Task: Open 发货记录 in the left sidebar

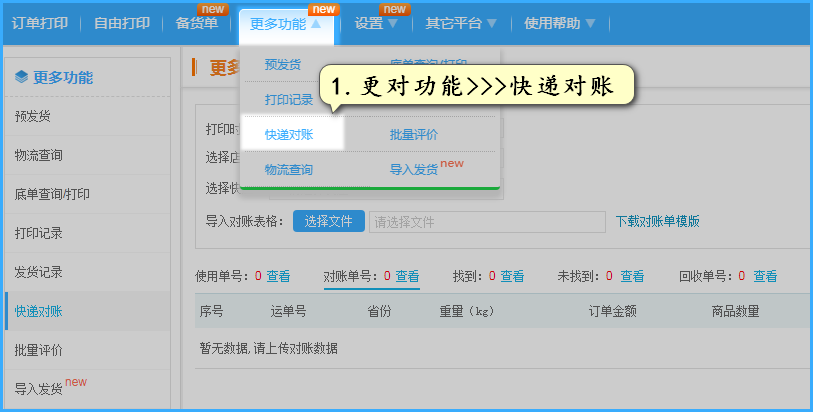Action: point(87,272)
